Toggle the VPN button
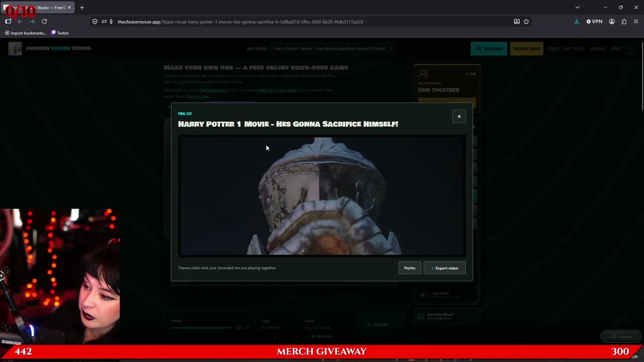Image resolution: width=644 pixels, height=362 pixels. (594, 22)
